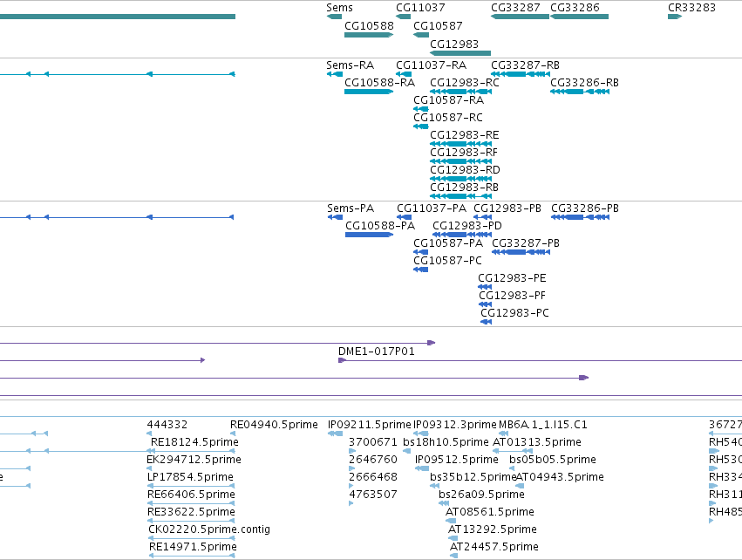Click the Sems-RA transcript label
The height and width of the screenshot is (560, 742).
(350, 65)
